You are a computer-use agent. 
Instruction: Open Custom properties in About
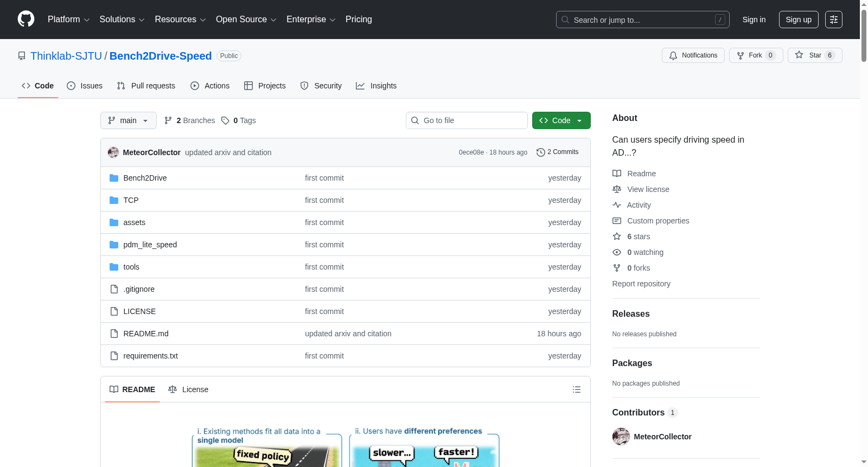[x=651, y=221]
